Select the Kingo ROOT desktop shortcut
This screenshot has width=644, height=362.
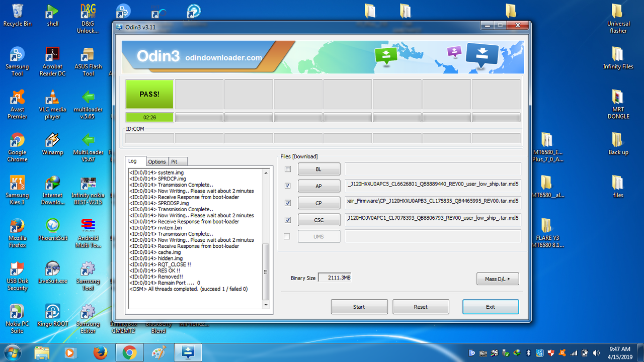point(52,315)
